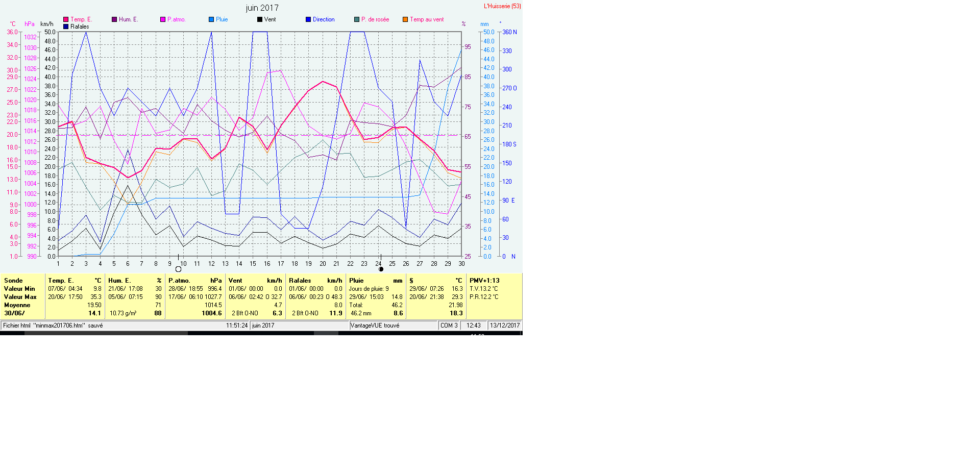This screenshot has height=476, width=980.
Task: Click the Fichier html minmax201706.htm sauvé status message
Action: click(x=53, y=325)
